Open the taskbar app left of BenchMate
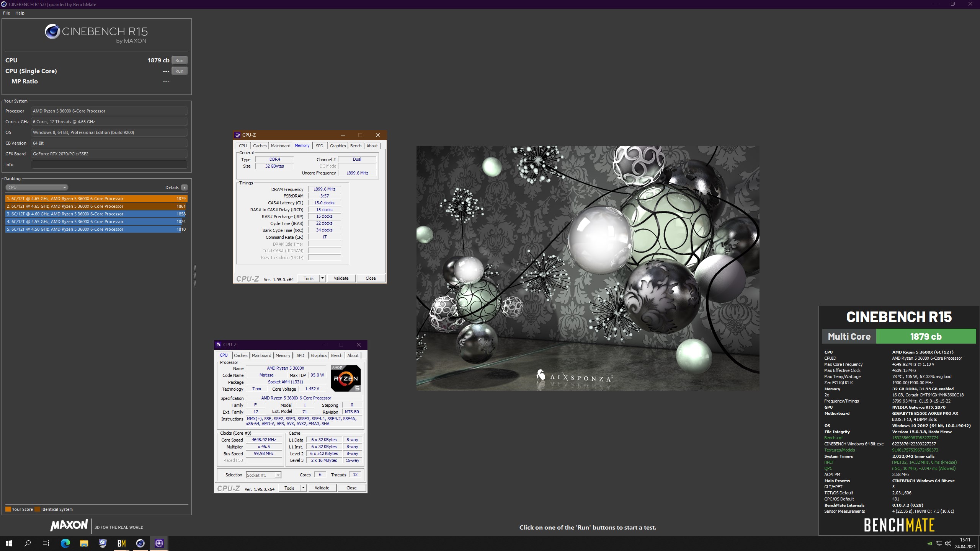The width and height of the screenshot is (980, 551). tap(103, 543)
